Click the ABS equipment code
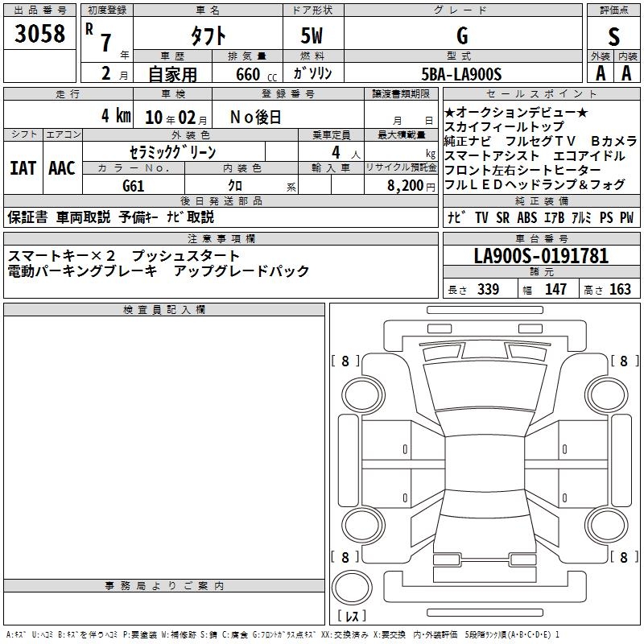Image resolution: width=644 pixels, height=644 pixels. click(527, 217)
